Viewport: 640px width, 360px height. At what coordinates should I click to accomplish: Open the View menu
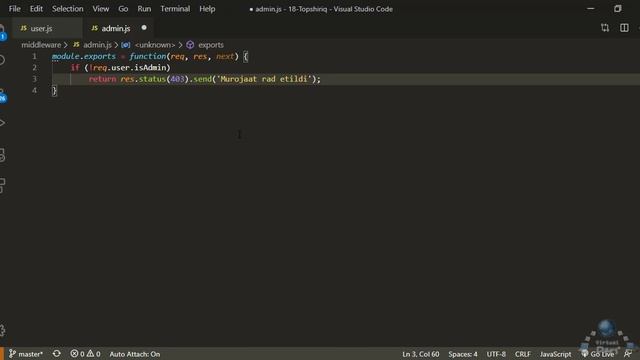click(x=100, y=9)
